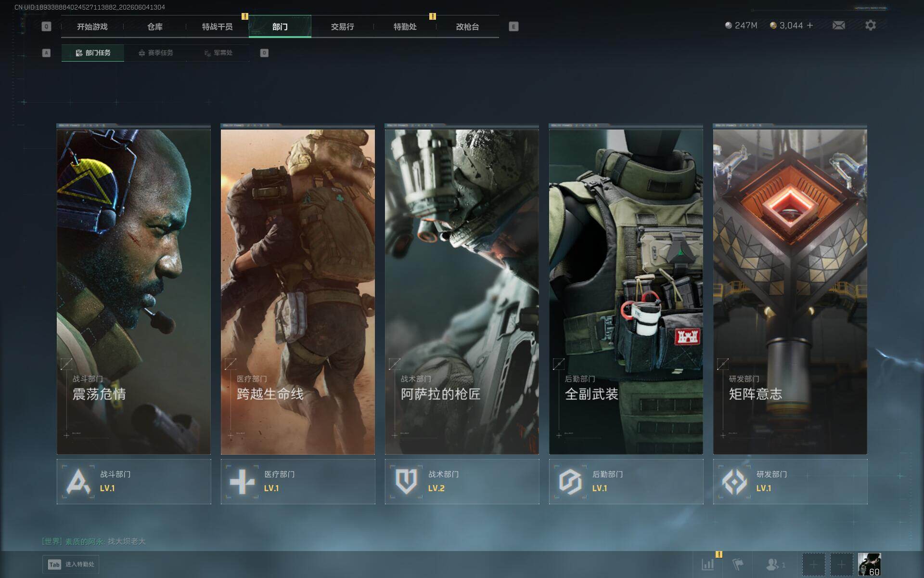Select the 战术部门 LV.2 panel

coord(462,482)
